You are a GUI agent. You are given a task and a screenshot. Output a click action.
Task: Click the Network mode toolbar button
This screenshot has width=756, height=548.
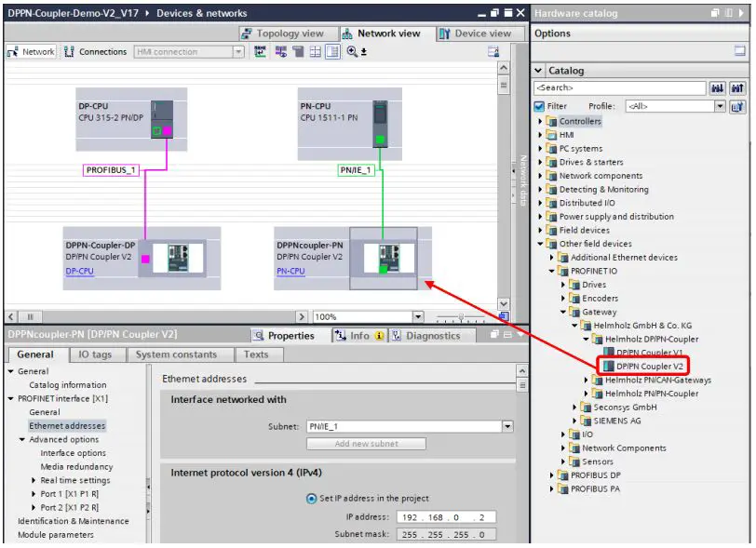coord(32,51)
